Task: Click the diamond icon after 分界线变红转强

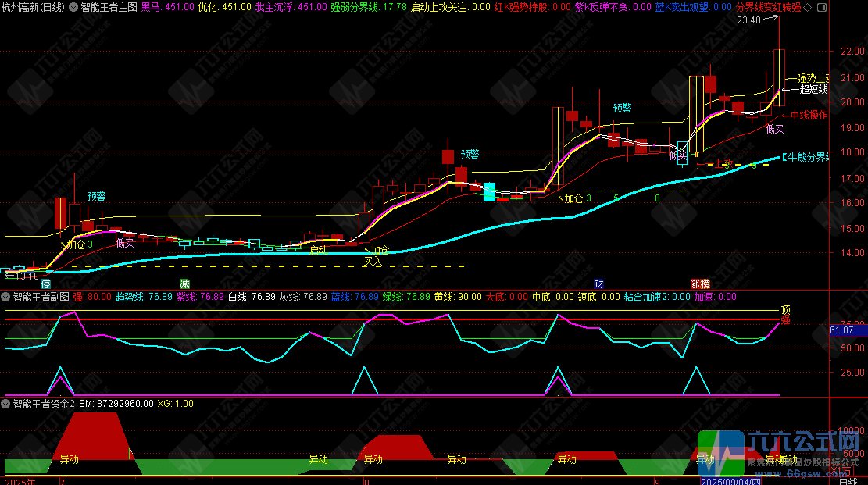Action: (807, 7)
